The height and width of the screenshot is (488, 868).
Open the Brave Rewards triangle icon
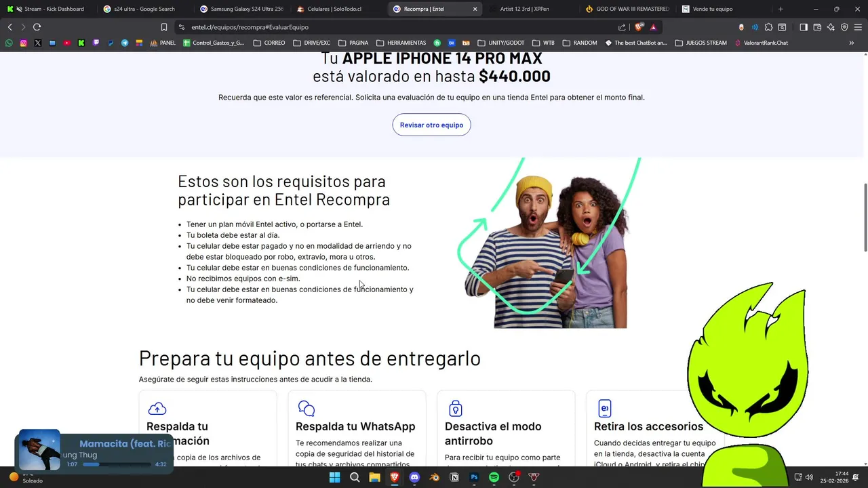click(x=653, y=27)
